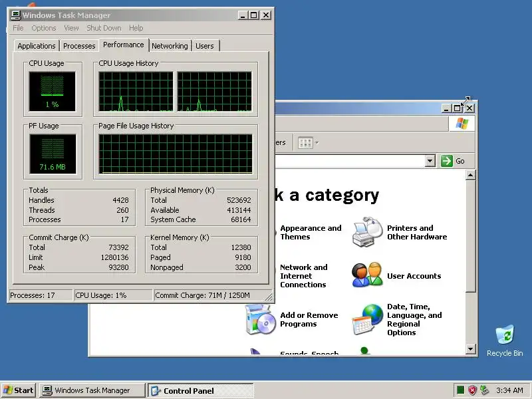Click the Windows flag logo in Control Panel
Viewport: 532px width, 399px height.
(x=462, y=124)
